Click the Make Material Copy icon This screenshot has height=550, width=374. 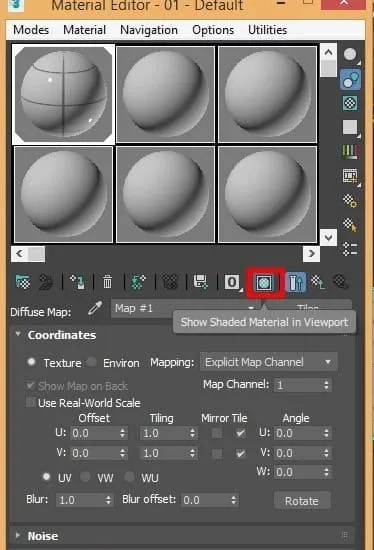click(x=138, y=282)
